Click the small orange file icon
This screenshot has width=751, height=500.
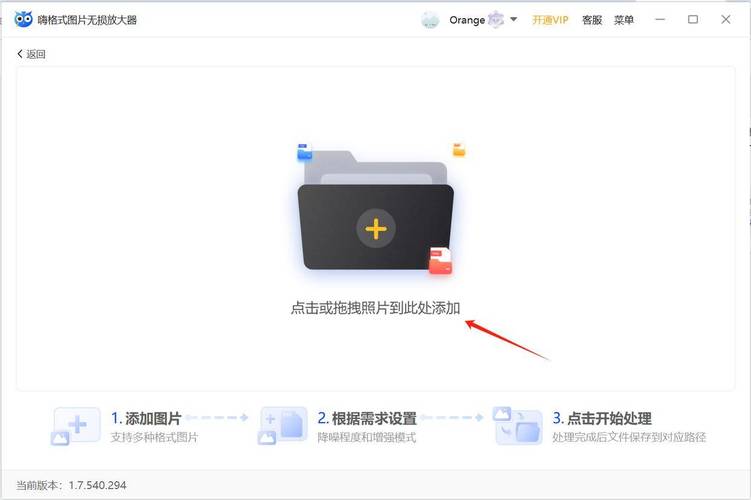click(459, 149)
